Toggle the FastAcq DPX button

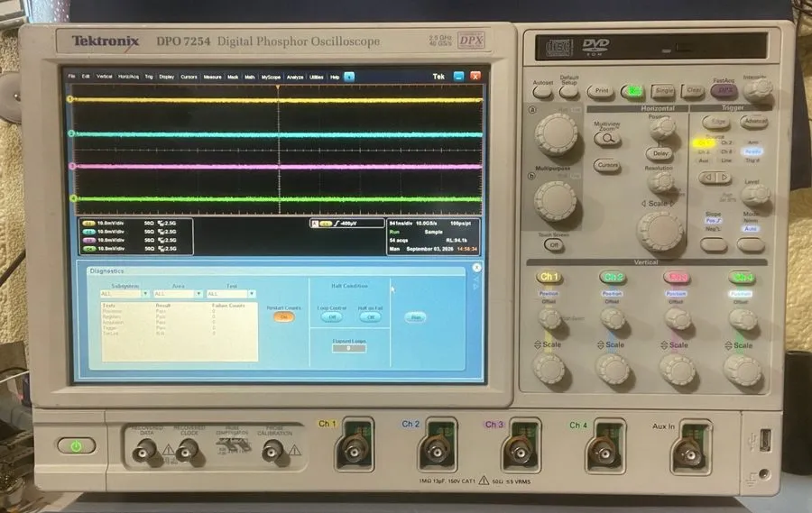click(x=724, y=90)
